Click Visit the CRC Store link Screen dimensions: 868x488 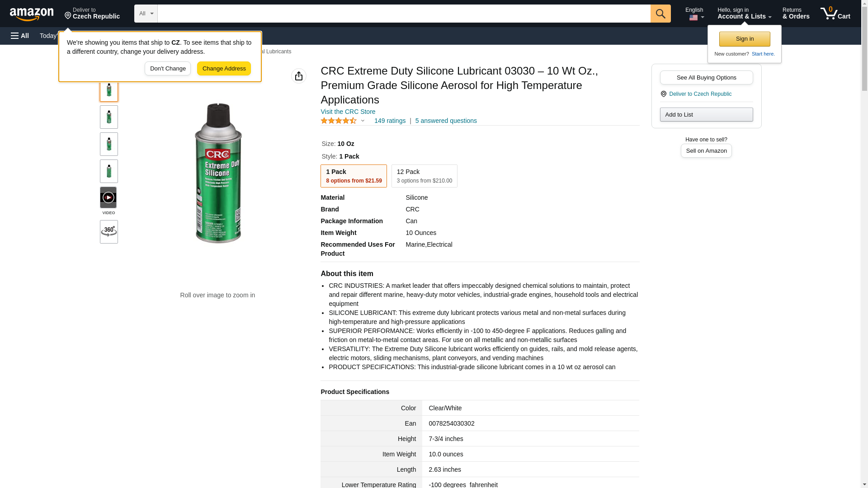coord(348,112)
